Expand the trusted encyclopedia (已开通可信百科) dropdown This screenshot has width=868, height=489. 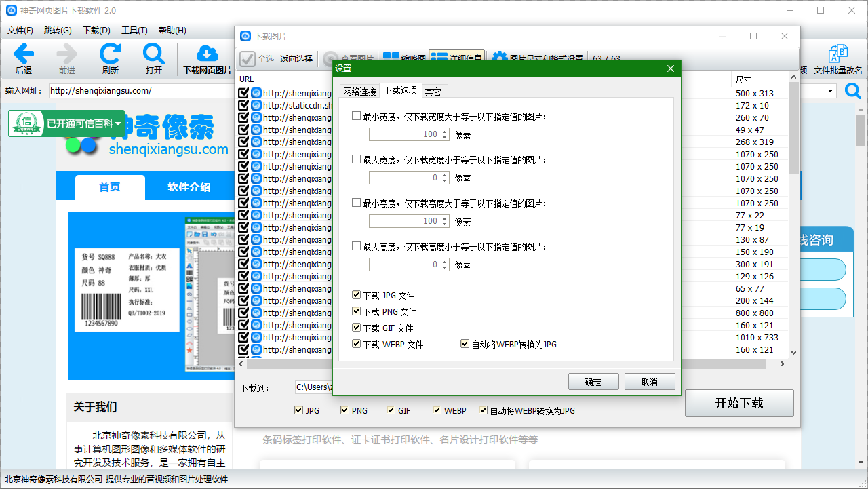click(118, 124)
